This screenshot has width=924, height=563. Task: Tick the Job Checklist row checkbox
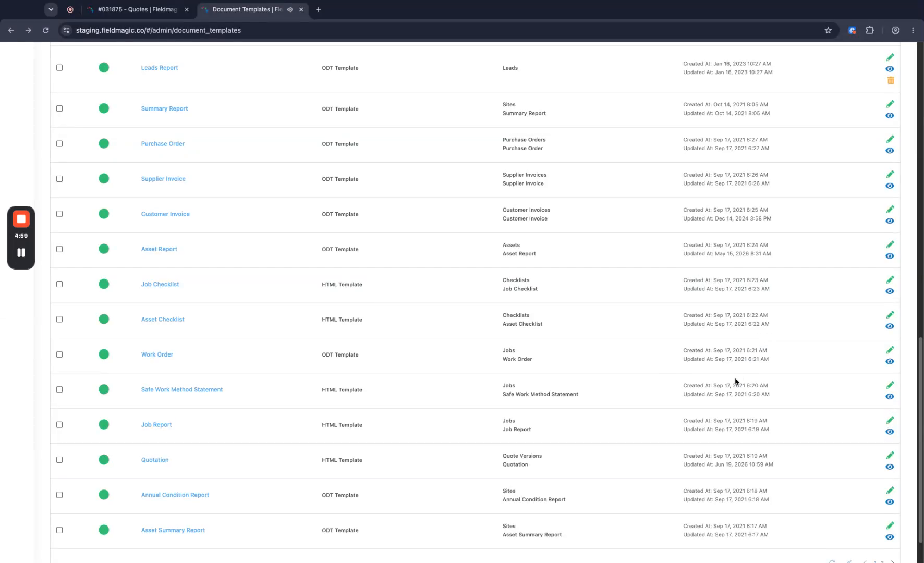(x=59, y=284)
